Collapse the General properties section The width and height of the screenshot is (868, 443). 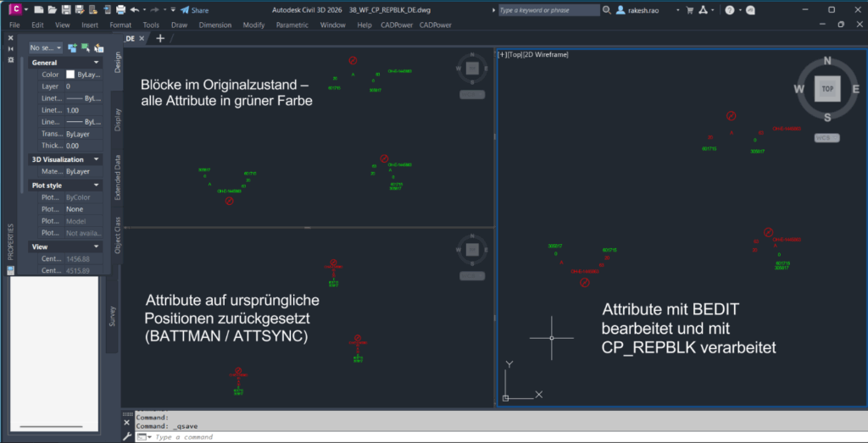[x=97, y=63]
